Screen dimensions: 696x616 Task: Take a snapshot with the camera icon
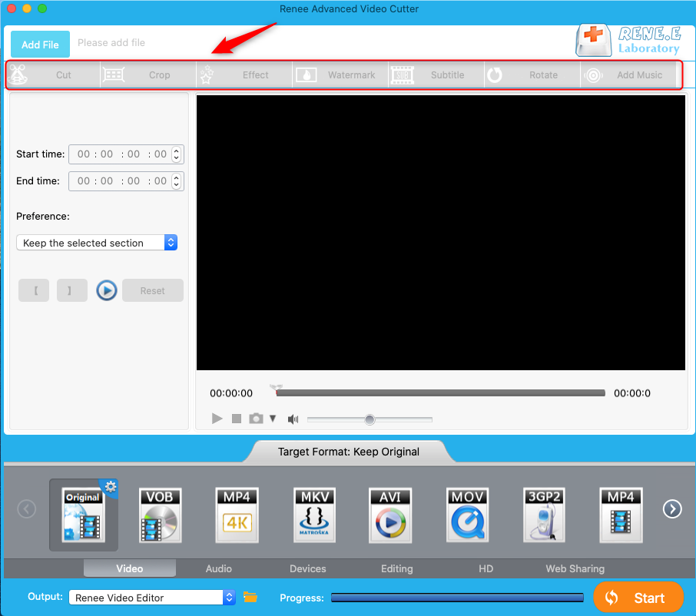click(x=256, y=419)
